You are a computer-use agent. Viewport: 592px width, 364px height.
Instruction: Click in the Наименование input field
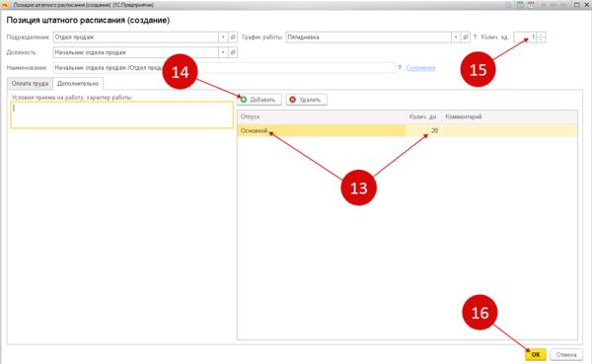pos(224,68)
